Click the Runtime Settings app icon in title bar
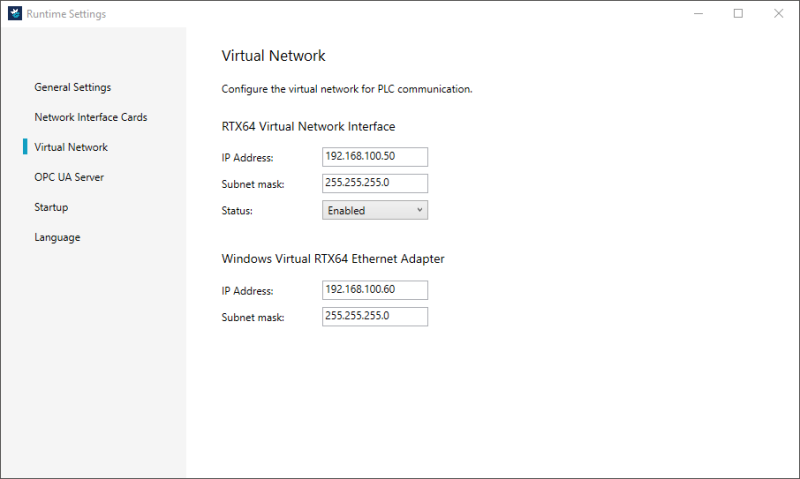The width and height of the screenshot is (800, 479). (x=14, y=14)
